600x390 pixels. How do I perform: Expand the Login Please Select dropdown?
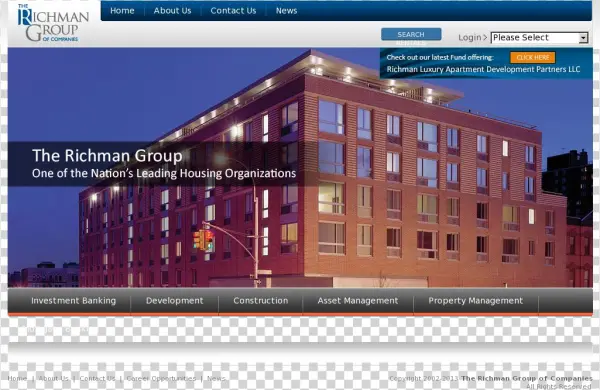(539, 38)
